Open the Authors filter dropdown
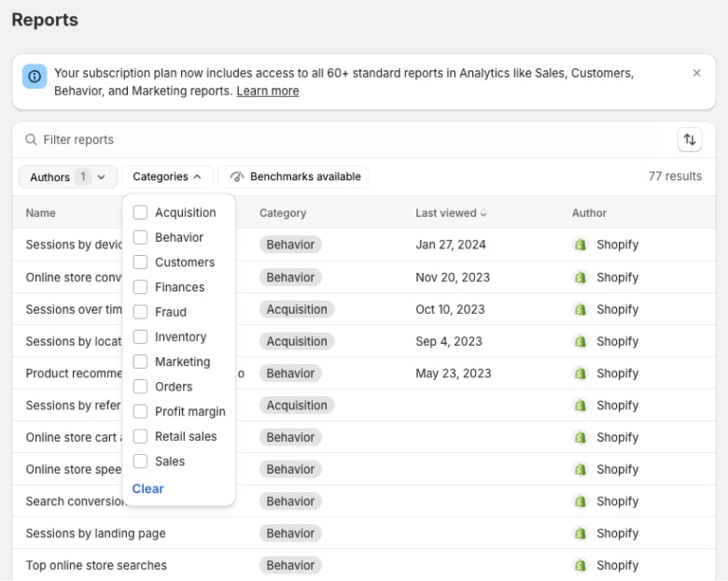 (68, 177)
